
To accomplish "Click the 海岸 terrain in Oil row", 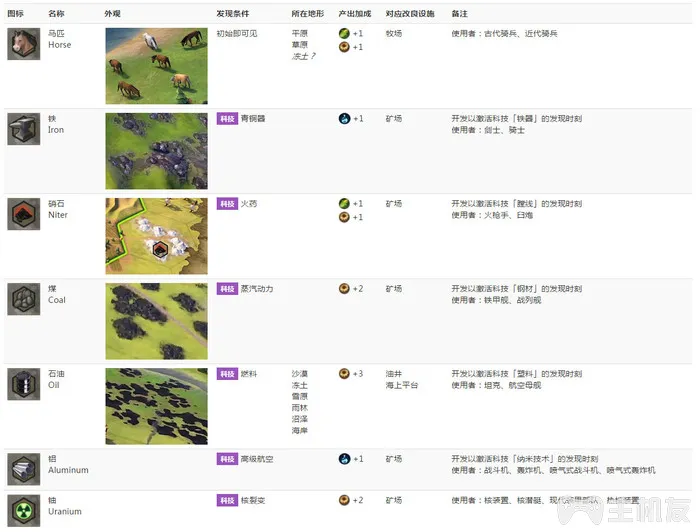I will [300, 430].
